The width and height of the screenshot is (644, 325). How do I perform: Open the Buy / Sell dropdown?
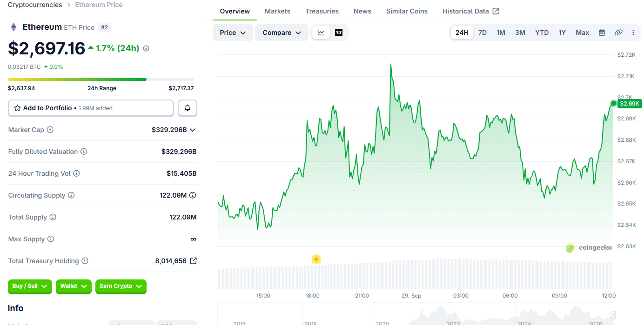pyautogui.click(x=30, y=286)
